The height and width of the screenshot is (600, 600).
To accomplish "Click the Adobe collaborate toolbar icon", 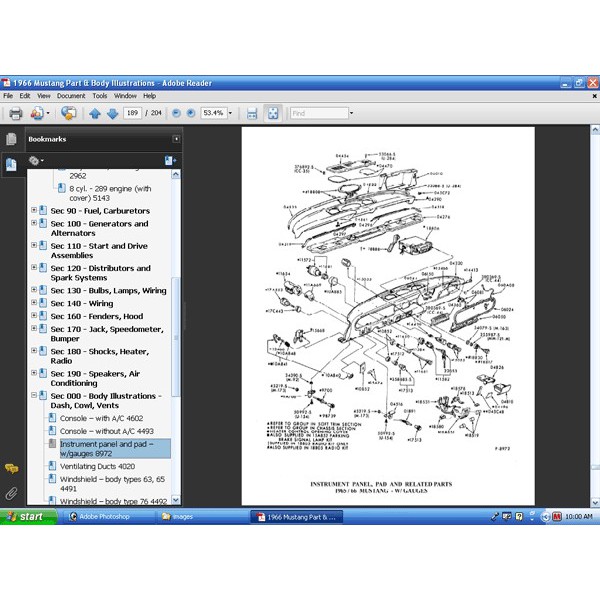I will pos(37,114).
